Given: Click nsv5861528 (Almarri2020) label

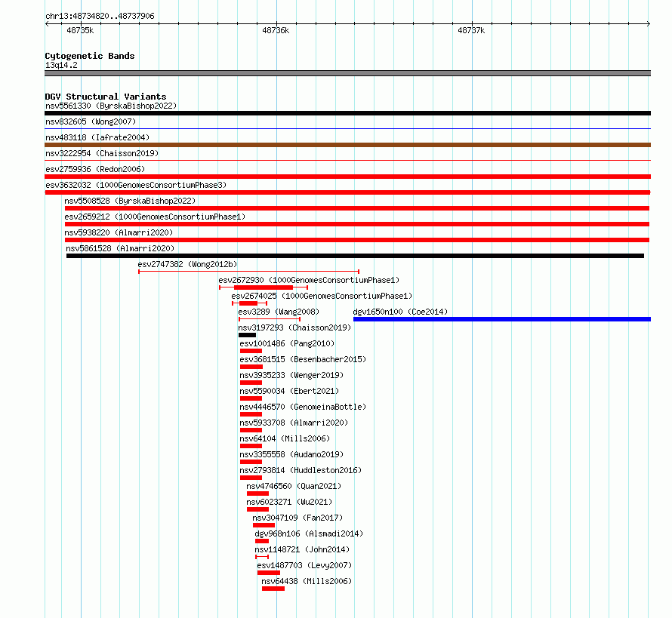Looking at the screenshot, I should coord(120,248).
